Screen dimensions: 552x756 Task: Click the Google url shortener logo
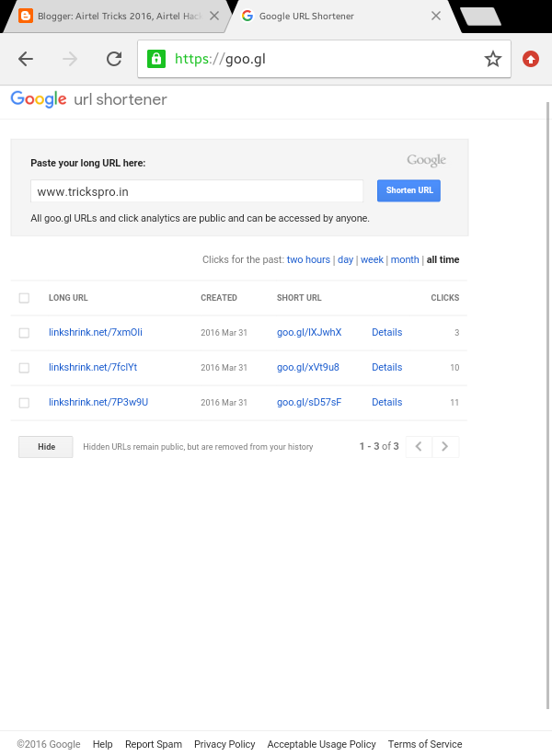88,99
